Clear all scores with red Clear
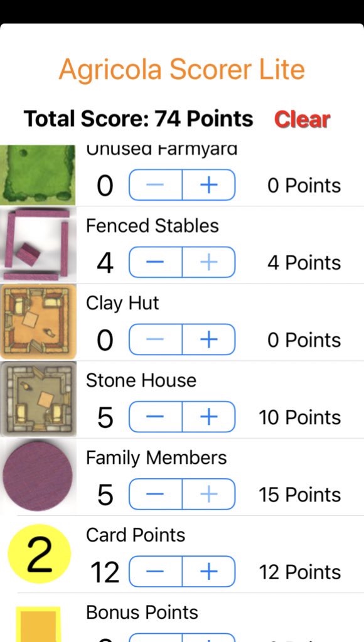 tap(302, 120)
